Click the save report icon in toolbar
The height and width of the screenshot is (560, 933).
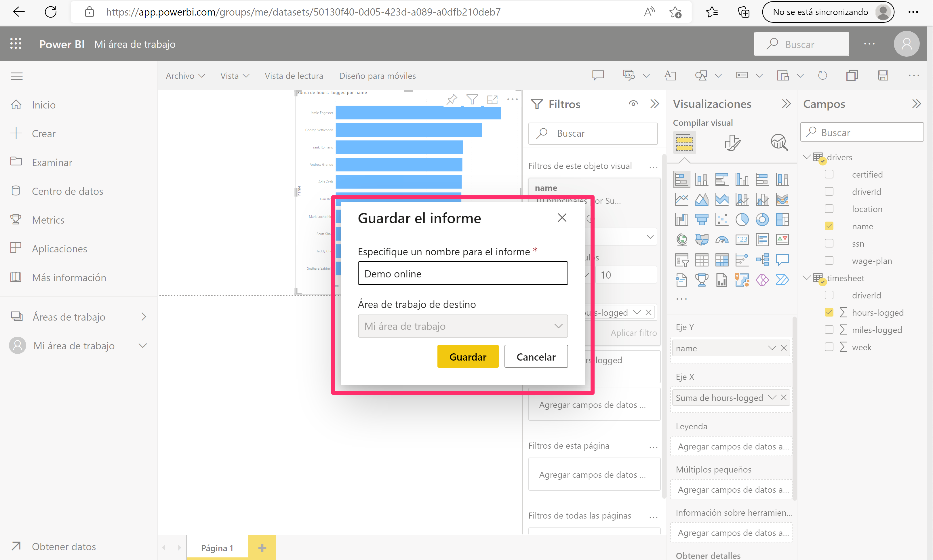click(883, 75)
